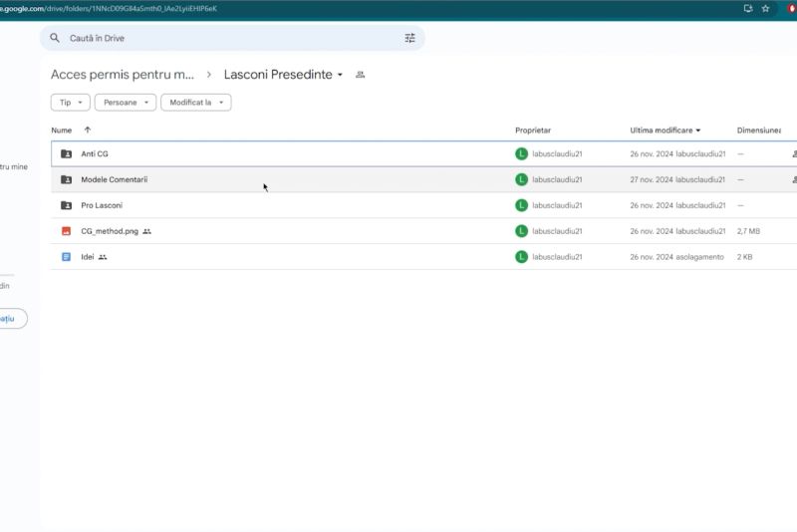
Task: Click the Anti CG shared folder icon
Action: (x=66, y=154)
